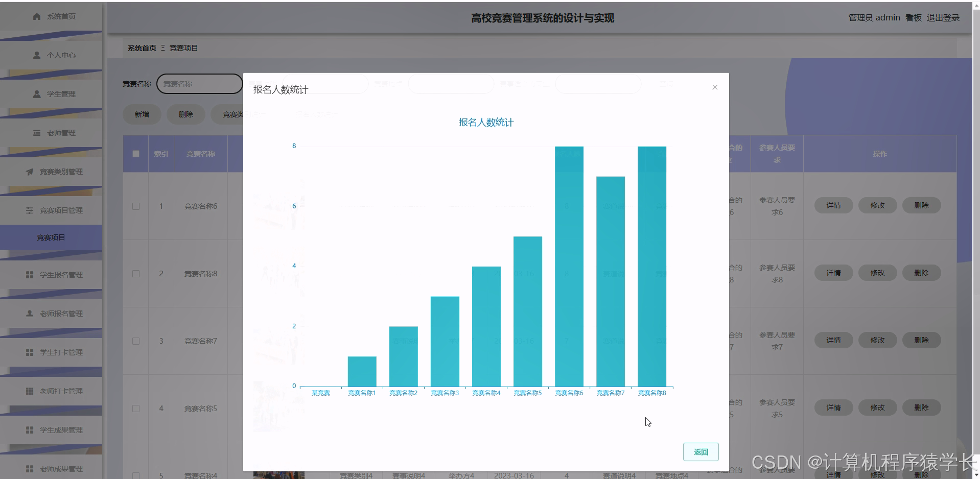Click 删除 for row 竞赛名称5

pos(921,408)
